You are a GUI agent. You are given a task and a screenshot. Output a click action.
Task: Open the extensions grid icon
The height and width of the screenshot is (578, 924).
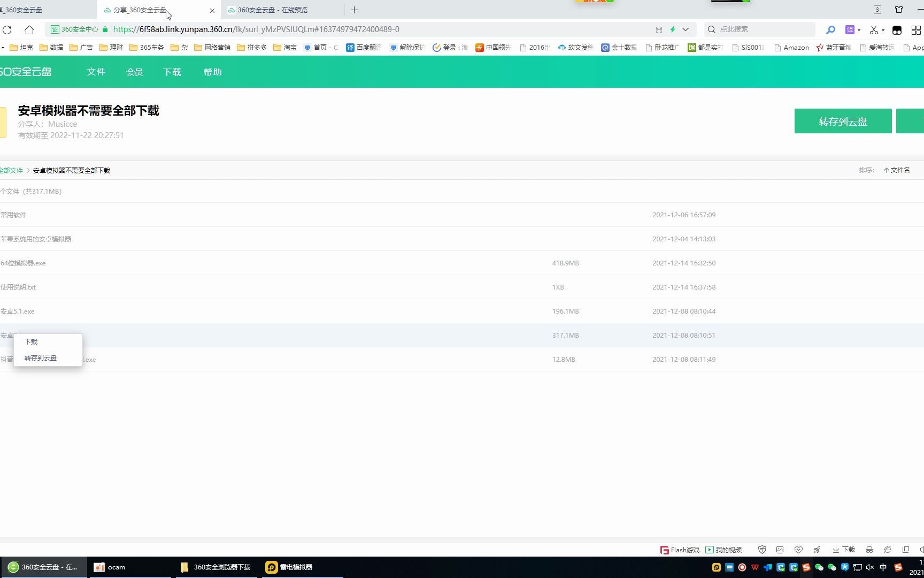click(x=916, y=30)
